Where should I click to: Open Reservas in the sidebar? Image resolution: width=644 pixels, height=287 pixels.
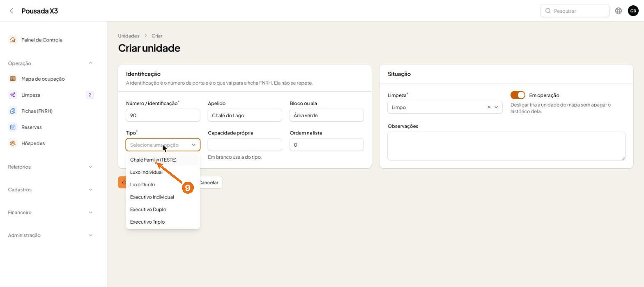(x=32, y=127)
